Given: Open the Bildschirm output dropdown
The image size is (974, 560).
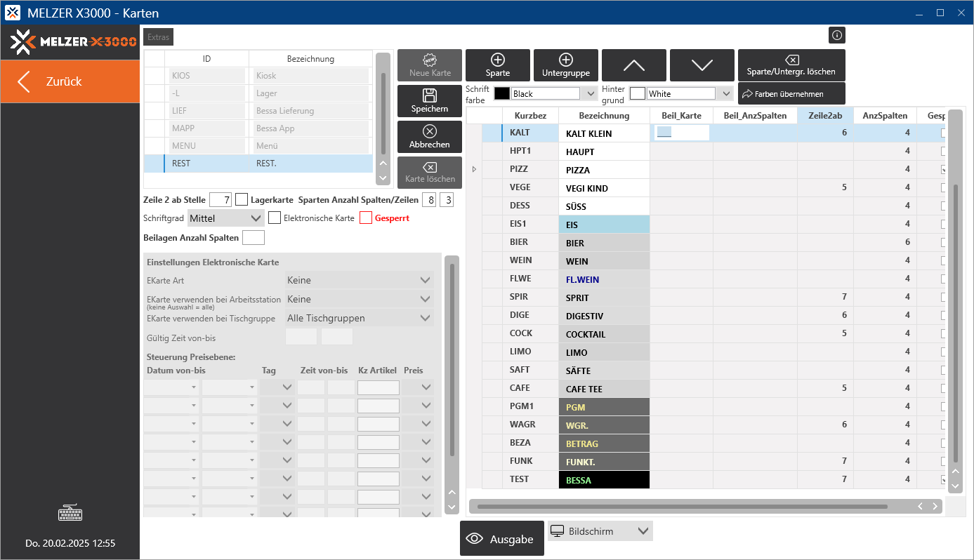Looking at the screenshot, I should click(x=600, y=531).
